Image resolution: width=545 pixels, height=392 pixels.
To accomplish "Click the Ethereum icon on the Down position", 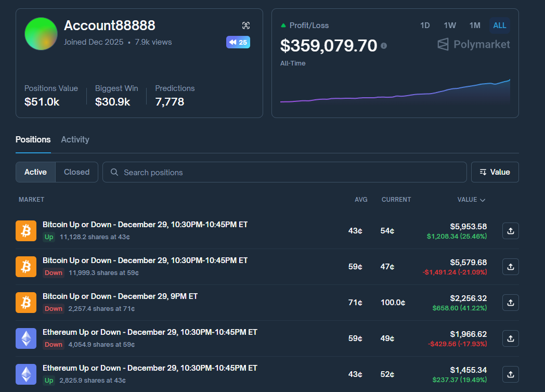I will (25, 338).
